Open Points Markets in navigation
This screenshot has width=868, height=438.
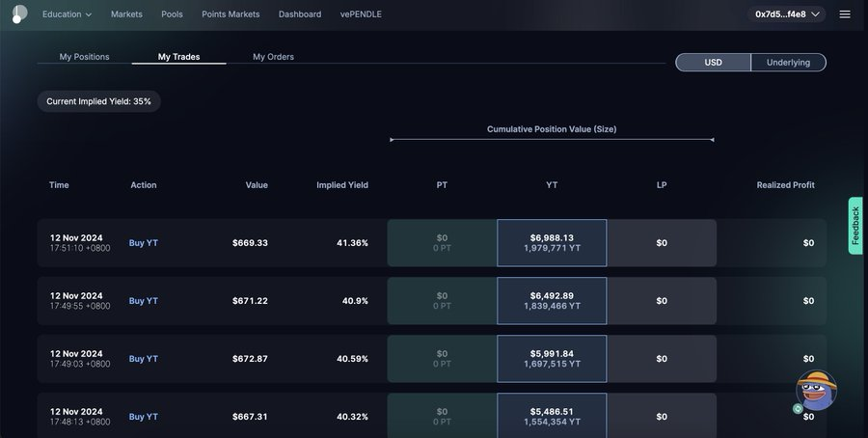pos(231,14)
